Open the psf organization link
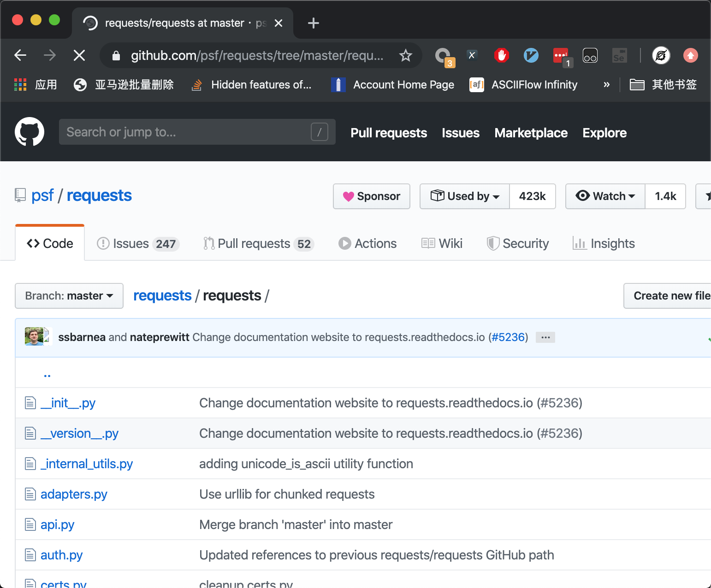711x588 pixels. (x=42, y=195)
